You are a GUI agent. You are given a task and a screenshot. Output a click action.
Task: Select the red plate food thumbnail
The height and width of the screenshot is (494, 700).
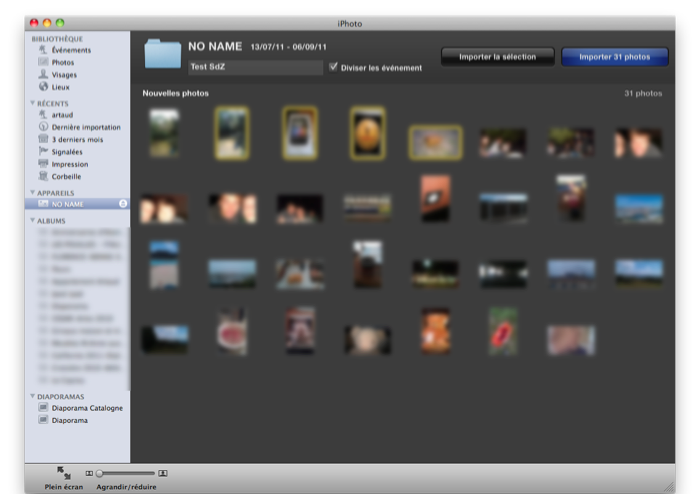pyautogui.click(x=232, y=332)
